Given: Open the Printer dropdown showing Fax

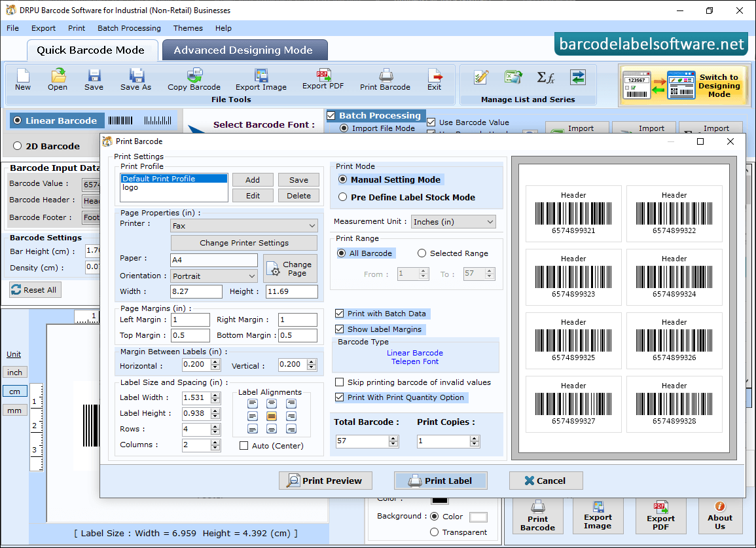Looking at the screenshot, I should [x=244, y=226].
